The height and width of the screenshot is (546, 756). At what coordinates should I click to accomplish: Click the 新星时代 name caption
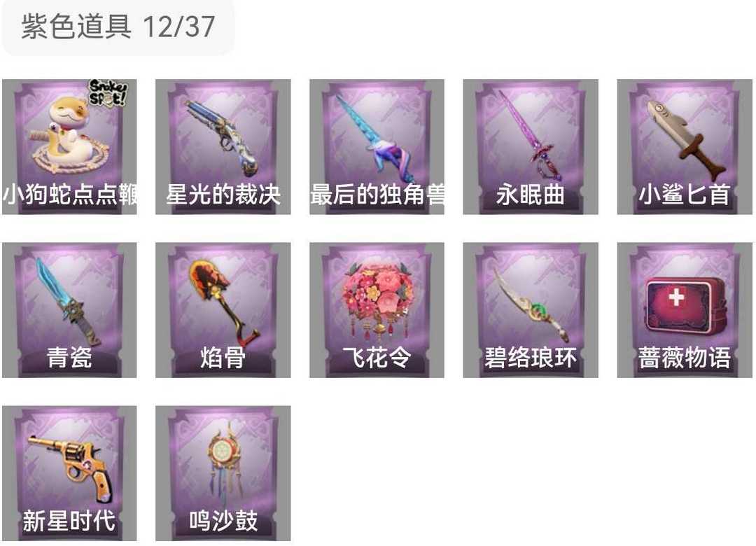pyautogui.click(x=69, y=521)
